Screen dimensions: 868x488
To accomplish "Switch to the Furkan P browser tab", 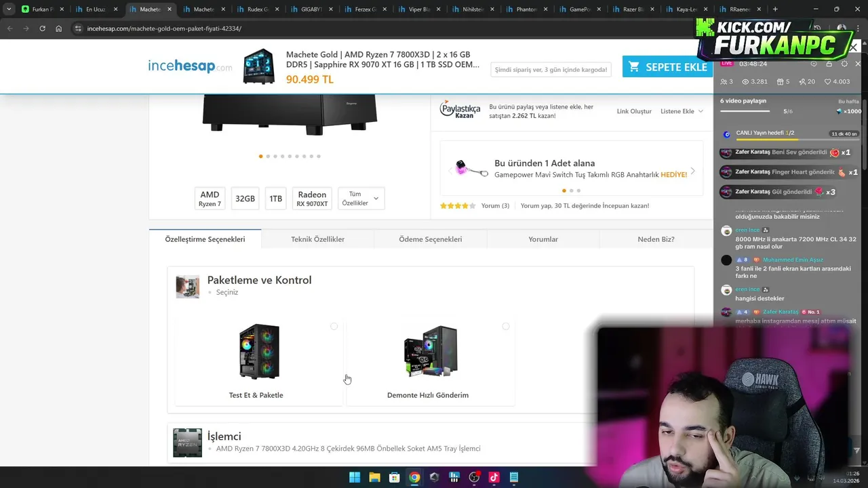I will 42,9.
